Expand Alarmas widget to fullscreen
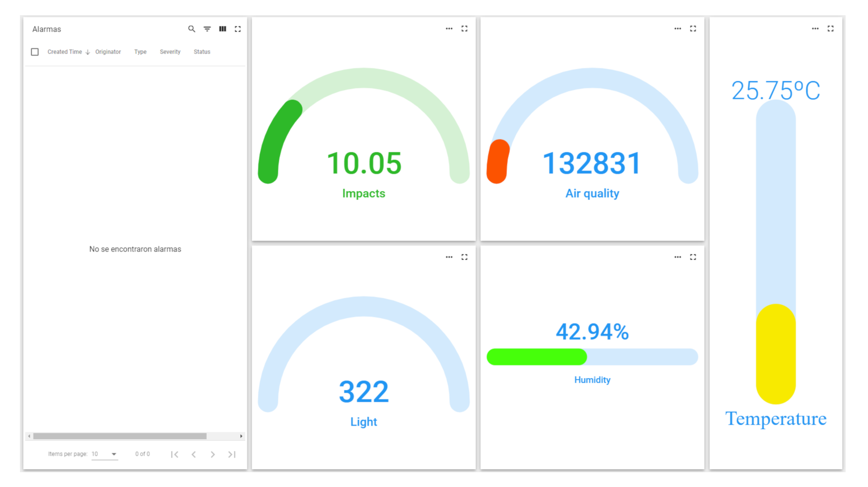 tap(238, 29)
